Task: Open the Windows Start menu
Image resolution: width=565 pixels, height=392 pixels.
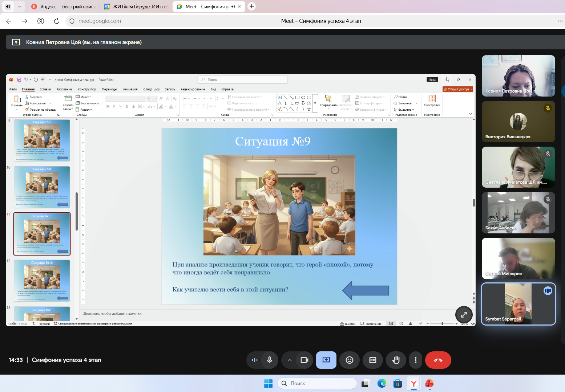Action: (268, 383)
